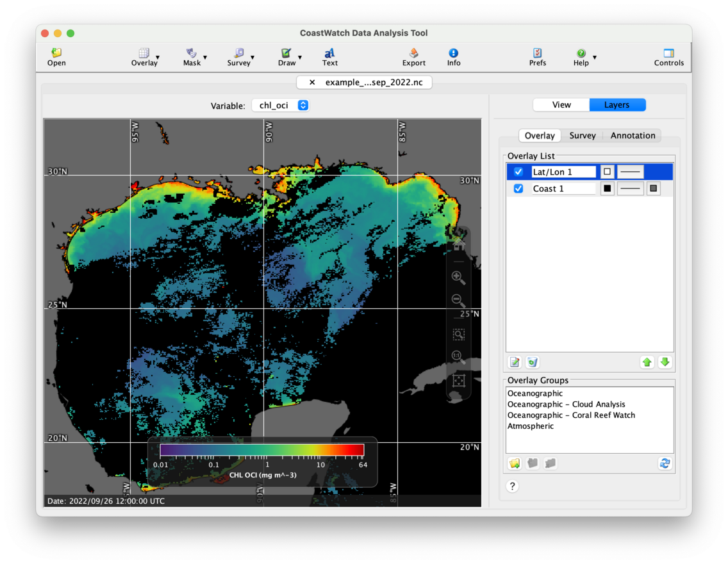This screenshot has width=728, height=564.
Task: Click the zoom out magnifier on map
Action: pos(458,300)
